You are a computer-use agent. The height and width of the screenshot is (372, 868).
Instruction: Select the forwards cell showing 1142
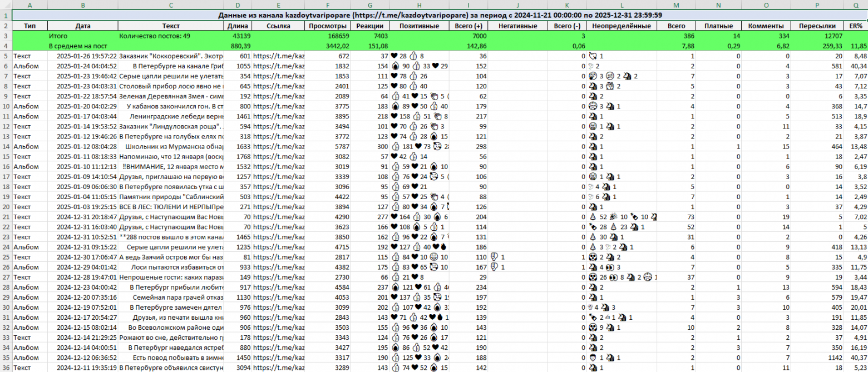point(816,358)
